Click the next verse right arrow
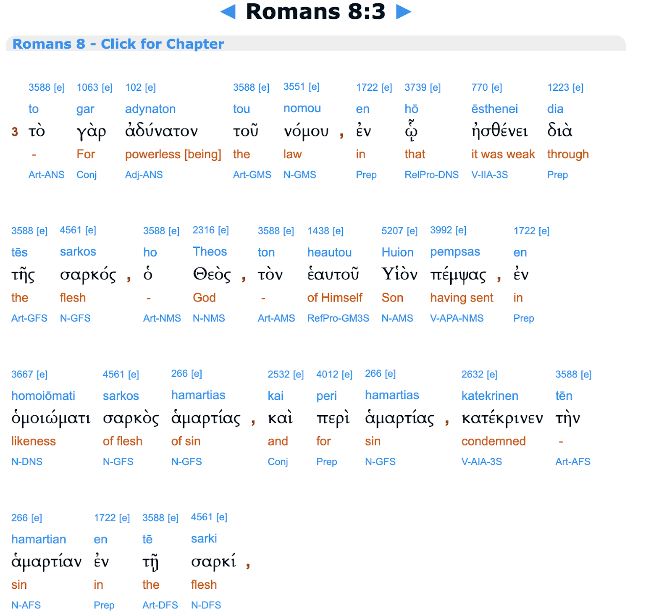The height and width of the screenshot is (616, 672). 403,12
